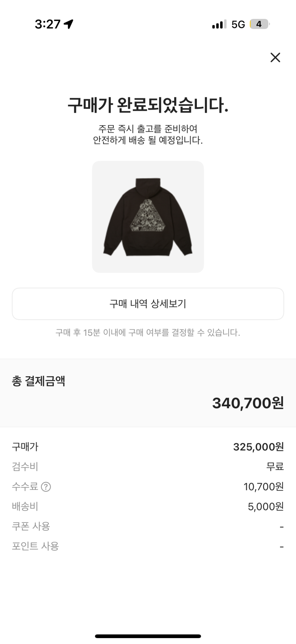Viewport: 296px width, 644px height.
Task: Select the 구매가 완료되었습니다 heading
Action: (148, 106)
